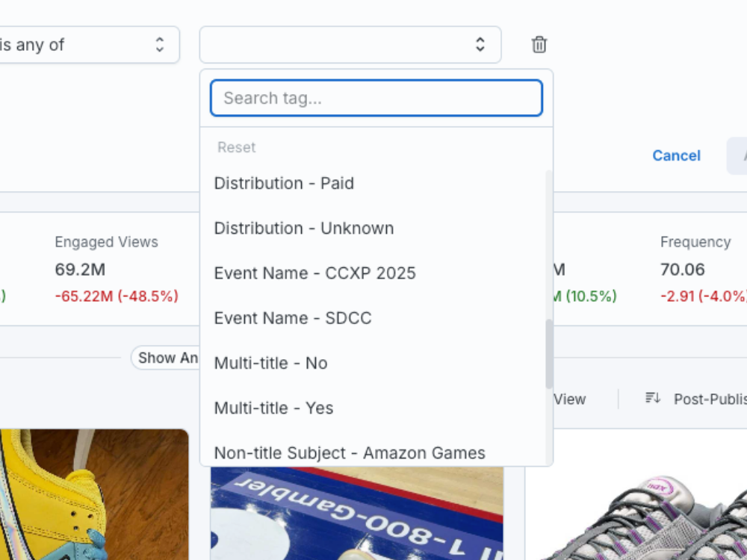
Task: Click the trash delete filter icon
Action: click(539, 45)
